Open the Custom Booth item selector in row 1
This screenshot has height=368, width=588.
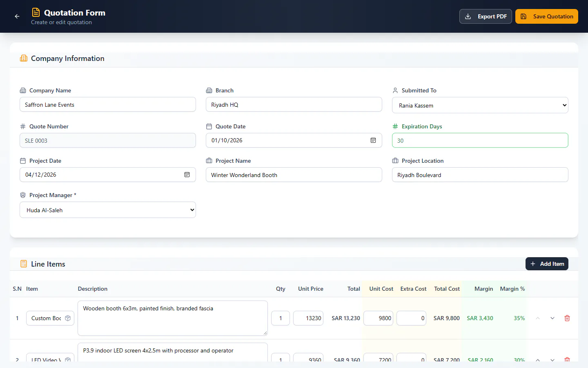[x=50, y=318]
